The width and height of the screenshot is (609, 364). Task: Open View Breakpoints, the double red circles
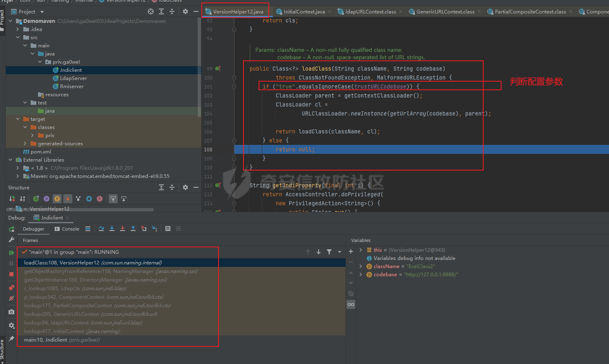click(x=11, y=288)
